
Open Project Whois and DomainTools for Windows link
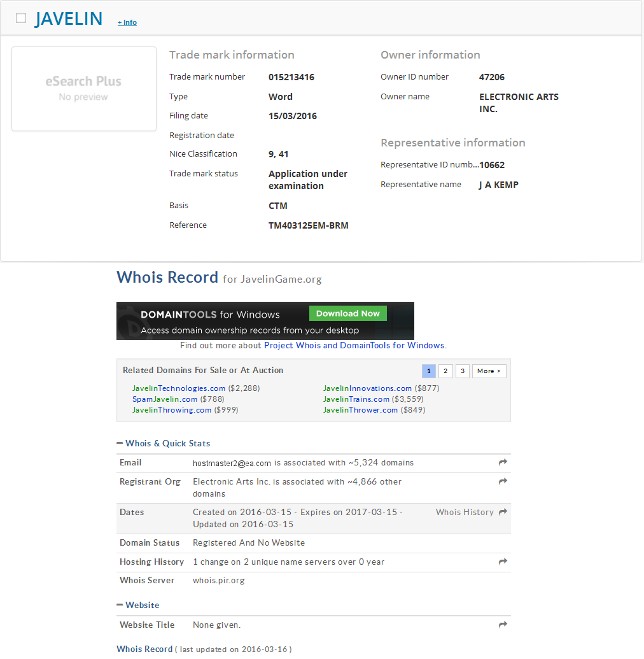(354, 345)
